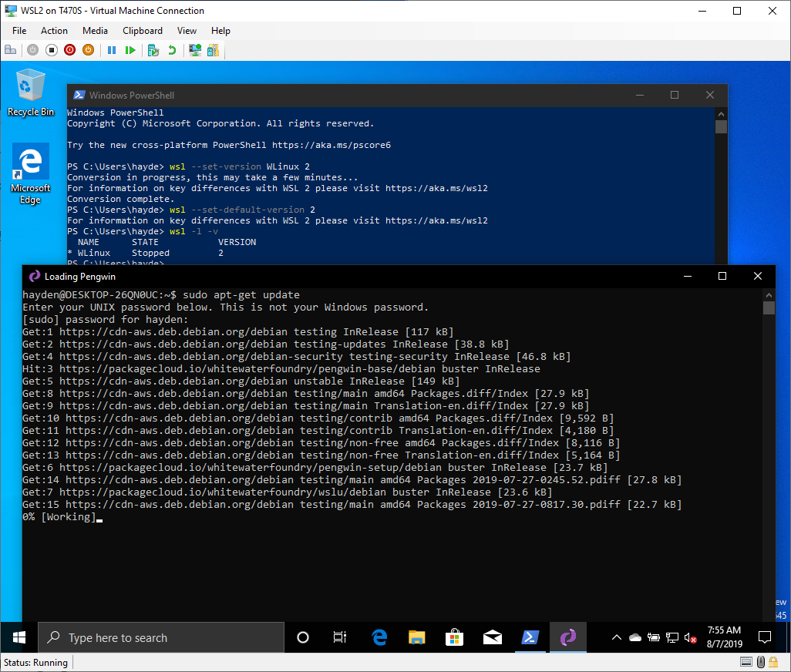The width and height of the screenshot is (791, 672).
Task: Turn off the VM with the stop icon
Action: (x=52, y=50)
